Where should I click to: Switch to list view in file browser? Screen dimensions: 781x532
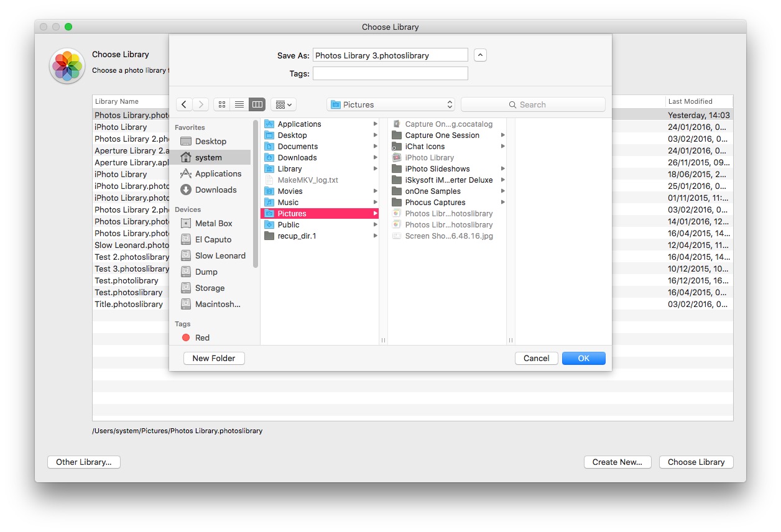point(239,104)
